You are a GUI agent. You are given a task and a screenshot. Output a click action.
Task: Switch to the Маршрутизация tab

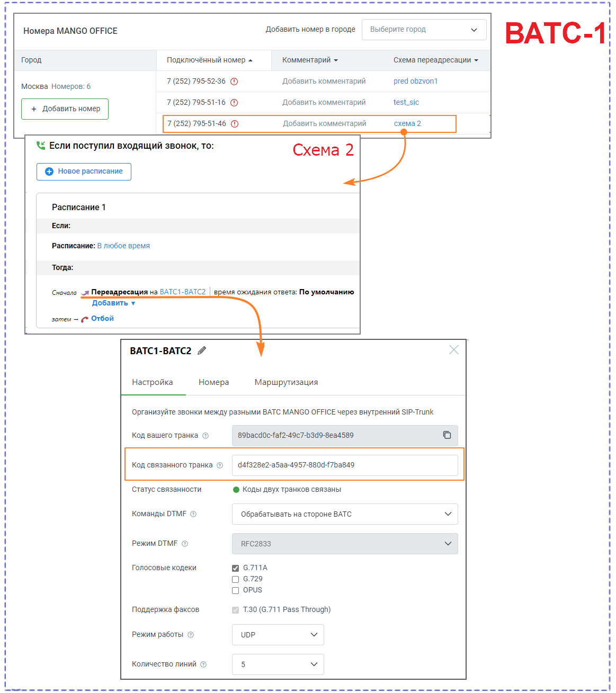(x=287, y=382)
